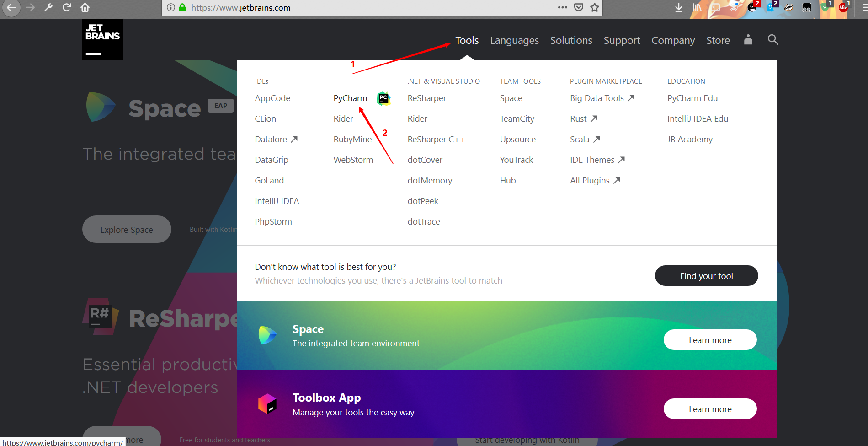The image size is (868, 446).
Task: Open Datalore external link
Action: coord(276,139)
